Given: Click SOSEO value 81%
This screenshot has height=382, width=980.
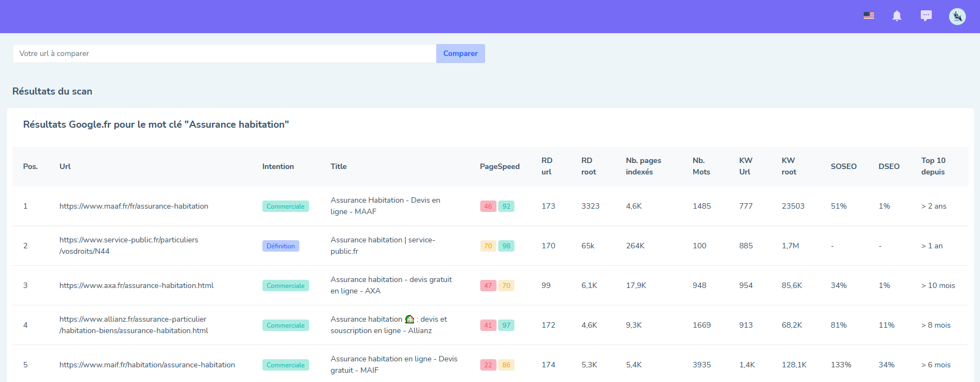Looking at the screenshot, I should point(839,325).
